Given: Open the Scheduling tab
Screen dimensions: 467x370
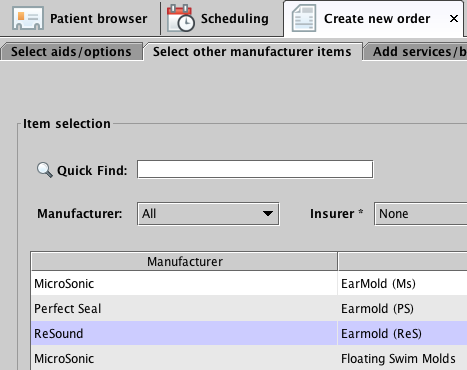Looking at the screenshot, I should point(222,18).
